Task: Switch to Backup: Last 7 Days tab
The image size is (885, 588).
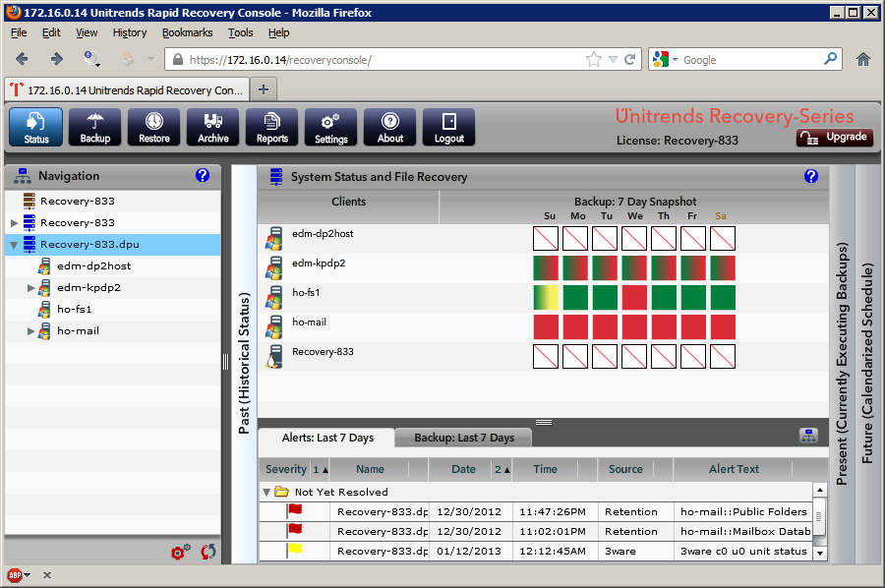Action: tap(464, 438)
